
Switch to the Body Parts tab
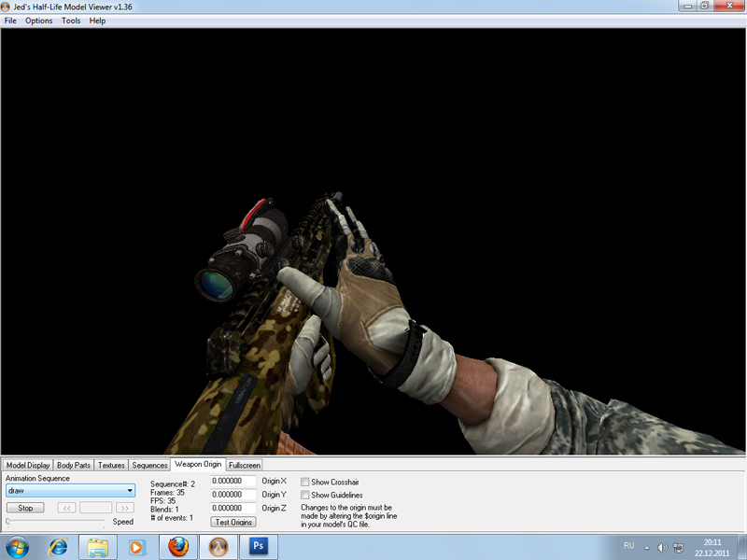(74, 465)
